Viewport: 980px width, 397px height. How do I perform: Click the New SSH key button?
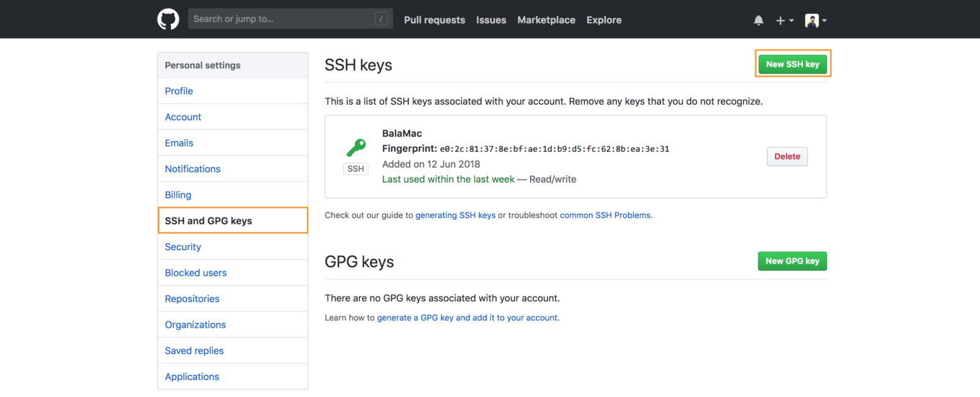point(792,64)
